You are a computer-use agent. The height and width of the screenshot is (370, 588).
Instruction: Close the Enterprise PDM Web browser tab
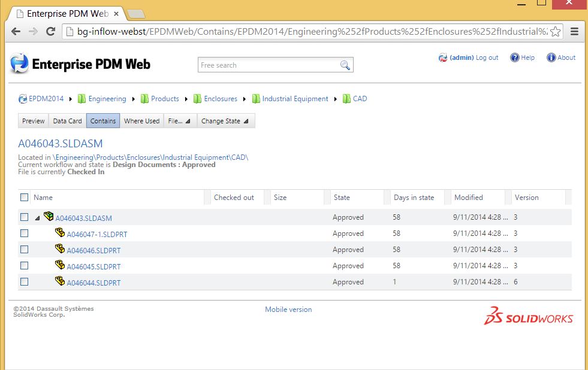point(116,14)
